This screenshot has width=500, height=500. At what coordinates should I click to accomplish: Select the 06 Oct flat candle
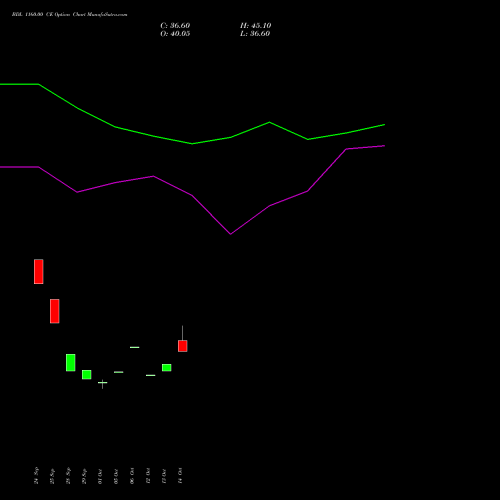pyautogui.click(x=135, y=347)
